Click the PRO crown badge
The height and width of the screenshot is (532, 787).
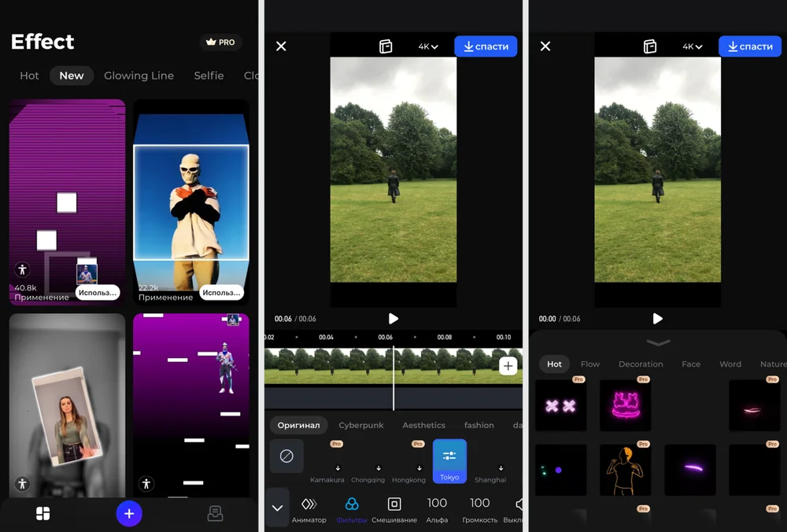coord(220,42)
